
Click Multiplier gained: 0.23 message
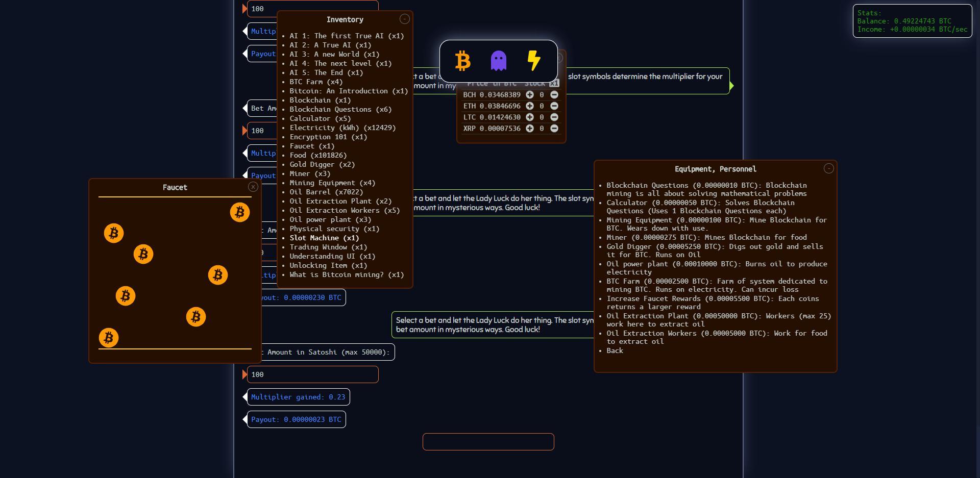click(x=298, y=397)
